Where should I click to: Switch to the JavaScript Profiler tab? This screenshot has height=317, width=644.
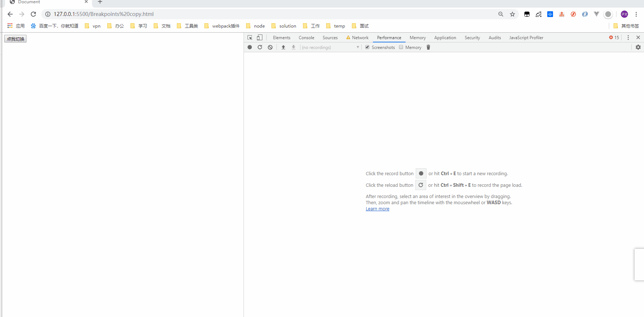point(526,38)
